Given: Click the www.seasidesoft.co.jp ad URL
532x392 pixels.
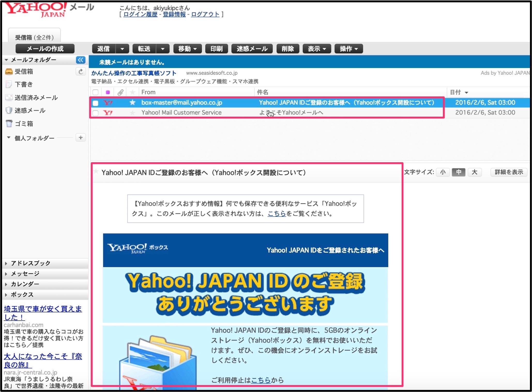Looking at the screenshot, I should [212, 73].
